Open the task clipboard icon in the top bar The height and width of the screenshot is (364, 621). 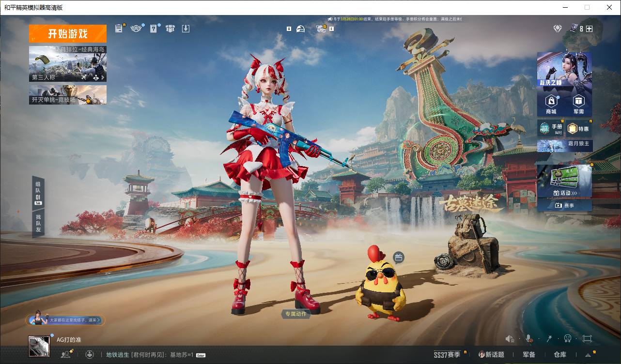tap(119, 29)
